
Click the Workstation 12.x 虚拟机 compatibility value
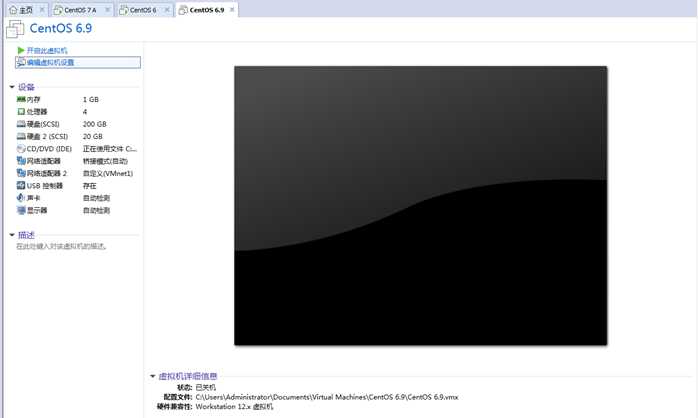click(234, 406)
